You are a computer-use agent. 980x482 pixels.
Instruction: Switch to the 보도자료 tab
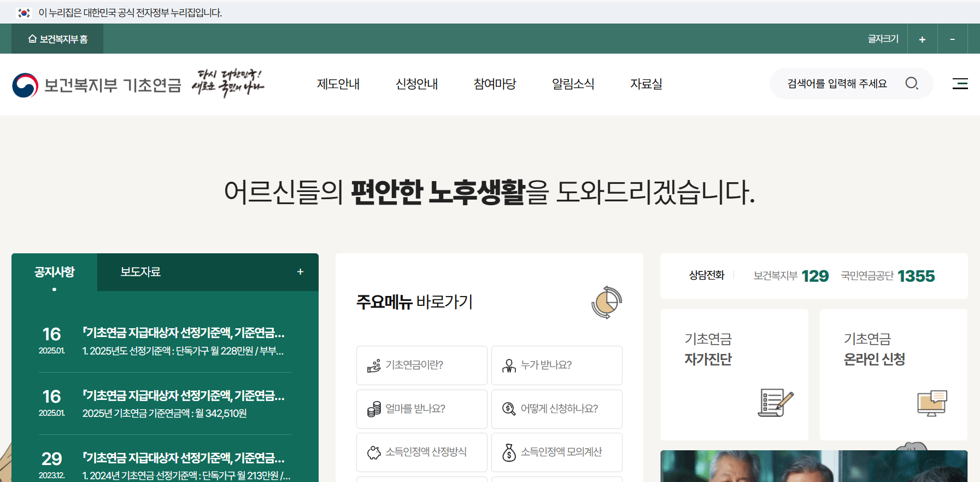[140, 272]
